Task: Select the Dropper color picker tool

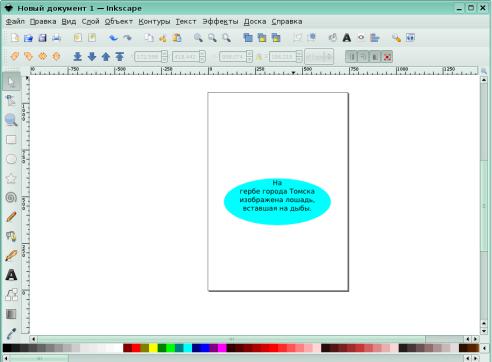Action: pyautogui.click(x=11, y=333)
